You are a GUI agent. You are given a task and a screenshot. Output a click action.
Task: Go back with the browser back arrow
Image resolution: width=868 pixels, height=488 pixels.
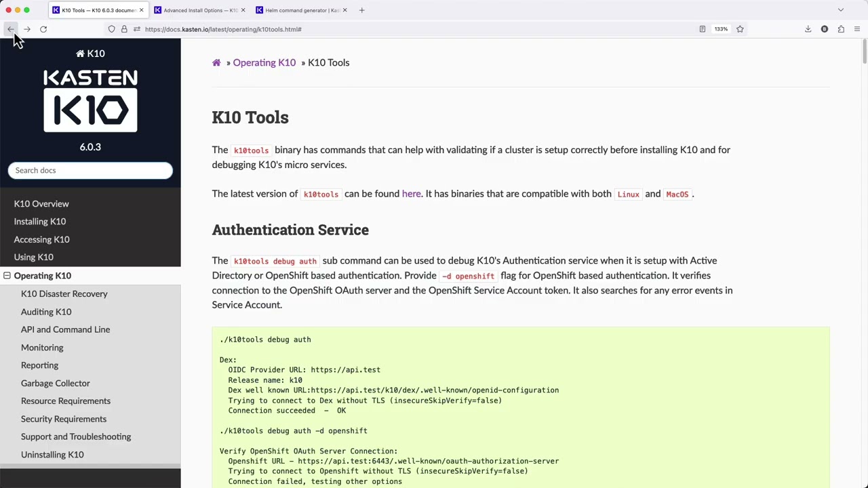[x=11, y=29]
